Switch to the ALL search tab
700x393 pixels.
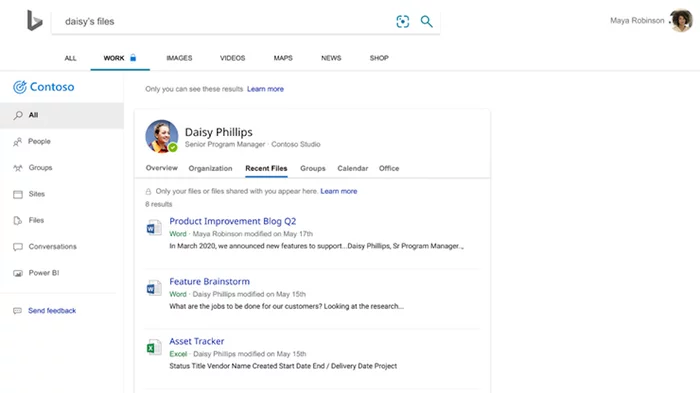71,58
